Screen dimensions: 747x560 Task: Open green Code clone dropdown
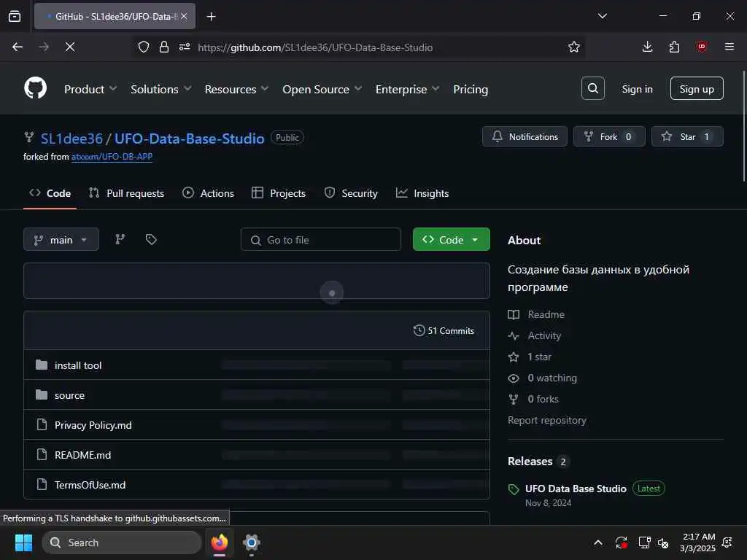[x=451, y=239]
